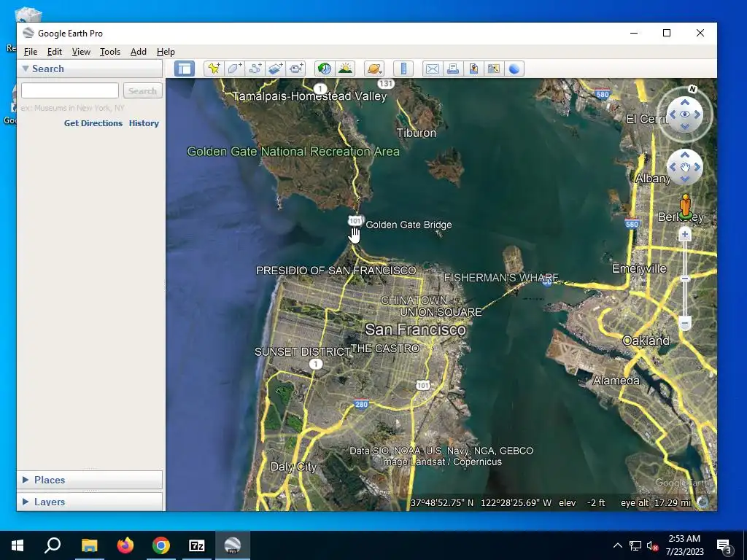Viewport: 747px width, 560px height.
Task: Launch Firefox from the taskbar
Action: (125, 545)
